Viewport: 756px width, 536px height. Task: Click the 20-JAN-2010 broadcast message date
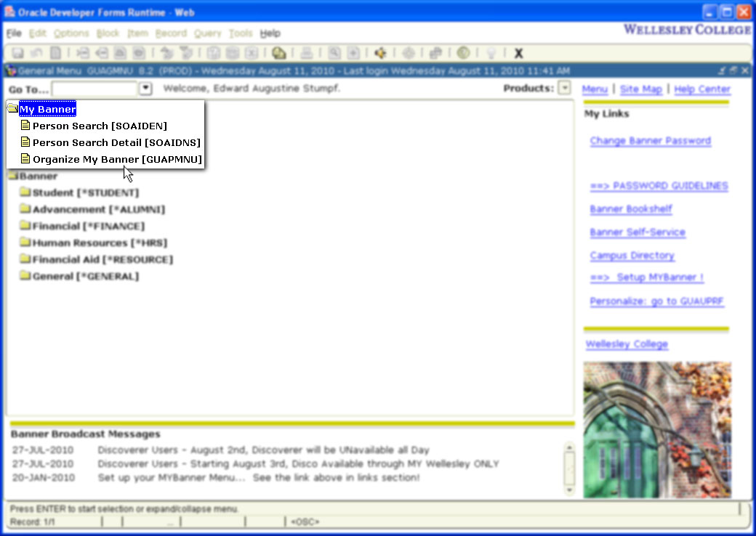[x=44, y=478]
